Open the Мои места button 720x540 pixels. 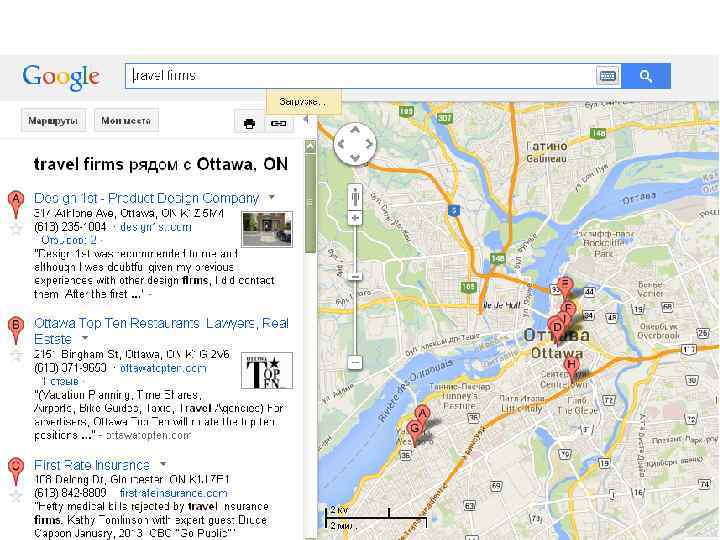[x=126, y=121]
